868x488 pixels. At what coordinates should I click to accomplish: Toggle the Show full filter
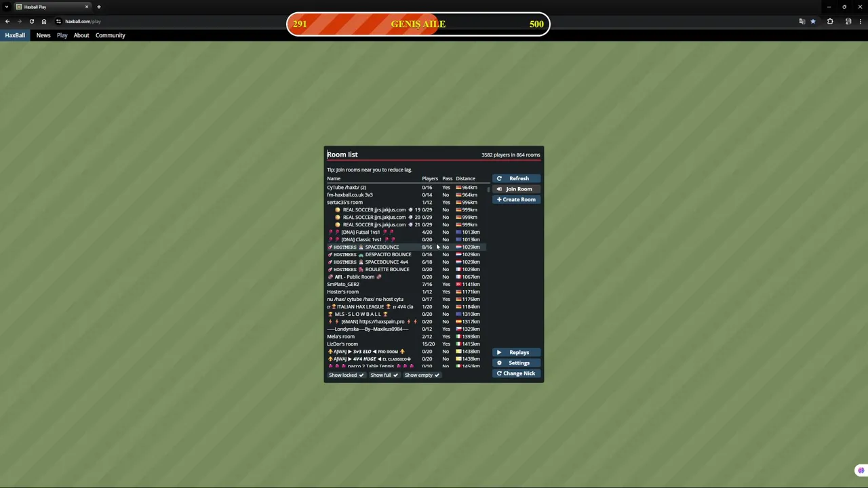(384, 375)
